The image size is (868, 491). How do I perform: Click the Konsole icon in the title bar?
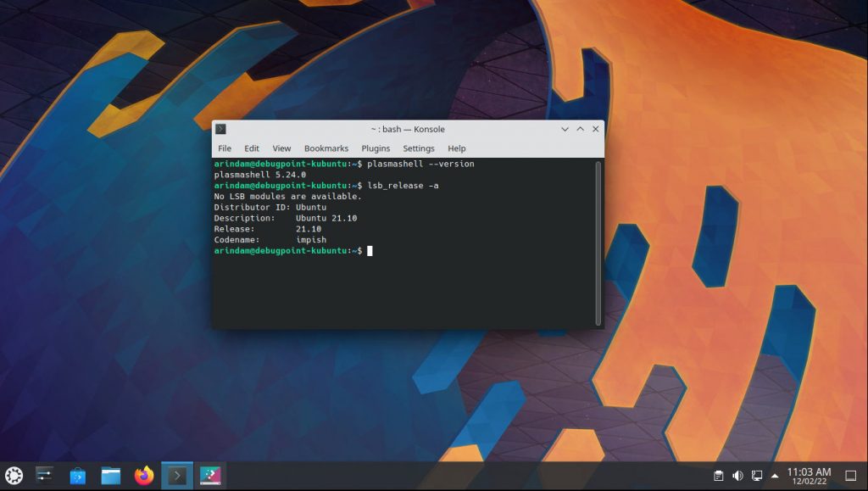click(220, 129)
